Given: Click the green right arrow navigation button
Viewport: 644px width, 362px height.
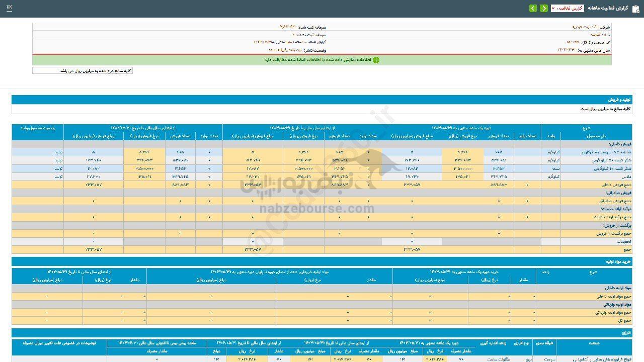Looking at the screenshot, I should [544, 9].
